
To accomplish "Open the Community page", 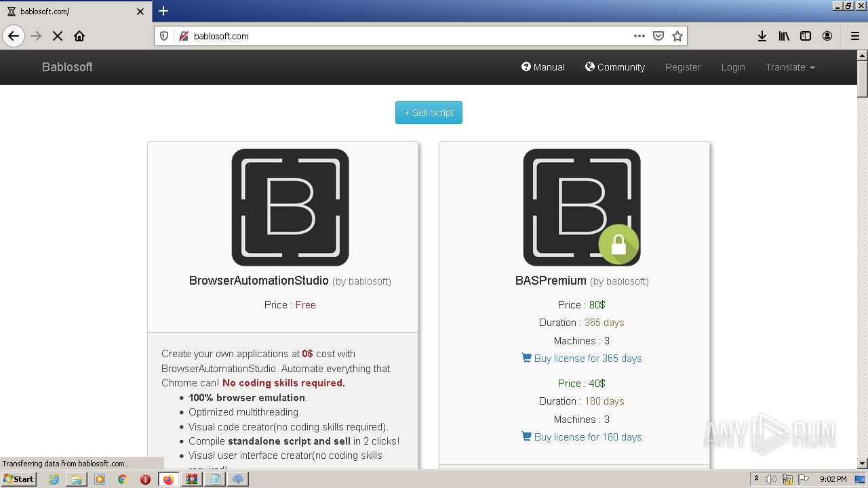I will pyautogui.click(x=615, y=67).
